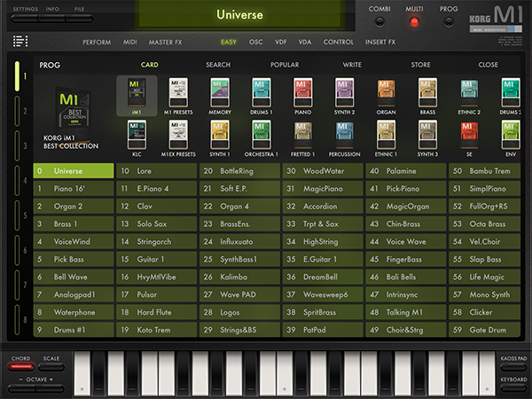Click the list menu icon at top left
This screenshot has width=532, height=399.
click(x=20, y=41)
